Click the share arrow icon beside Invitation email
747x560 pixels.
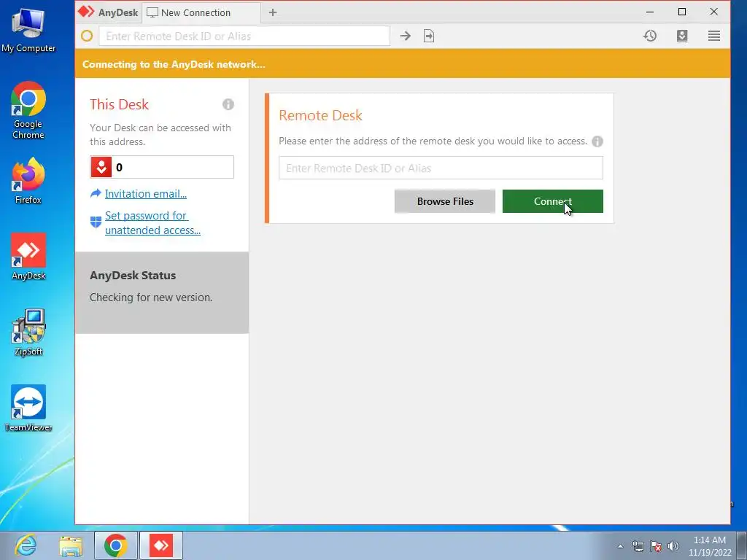tap(96, 193)
